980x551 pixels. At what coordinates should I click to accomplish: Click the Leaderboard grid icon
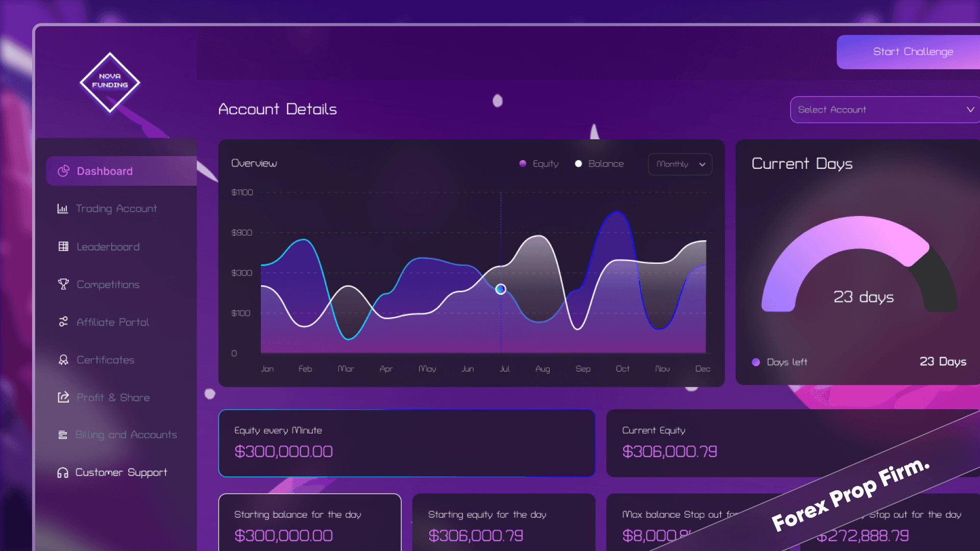pyautogui.click(x=63, y=246)
